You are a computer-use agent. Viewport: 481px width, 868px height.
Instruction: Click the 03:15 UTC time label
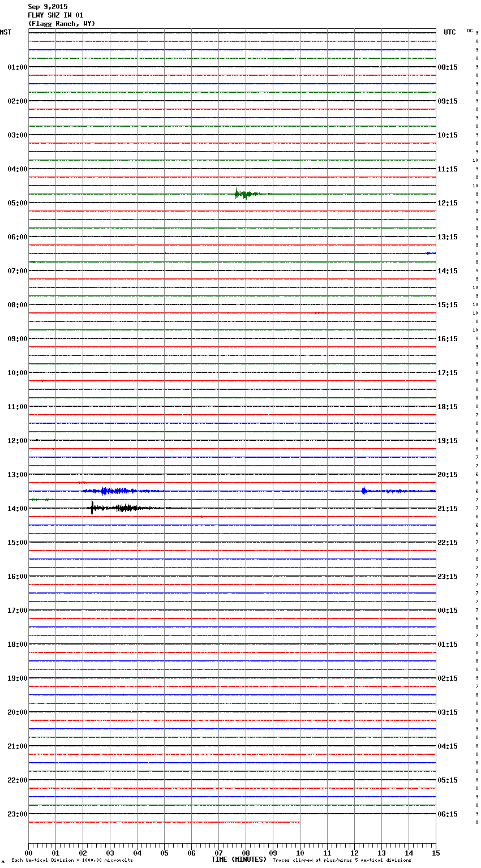448,712
